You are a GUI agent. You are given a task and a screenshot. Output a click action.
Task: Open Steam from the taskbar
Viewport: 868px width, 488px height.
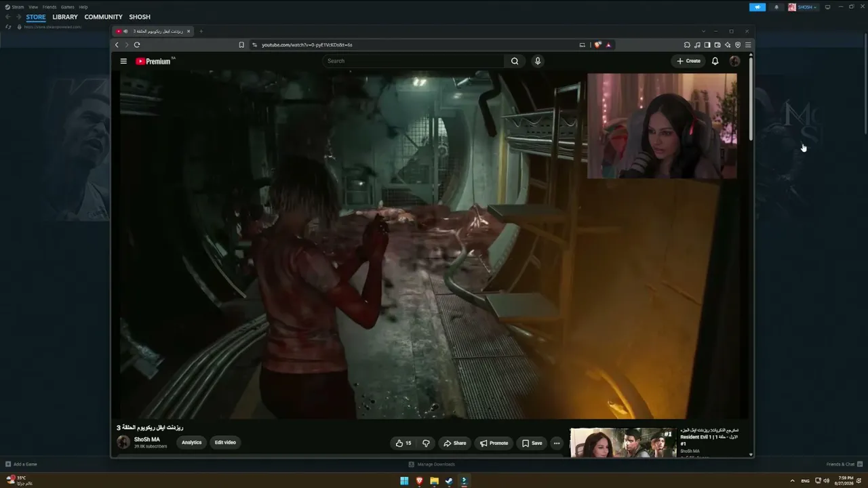tap(449, 481)
